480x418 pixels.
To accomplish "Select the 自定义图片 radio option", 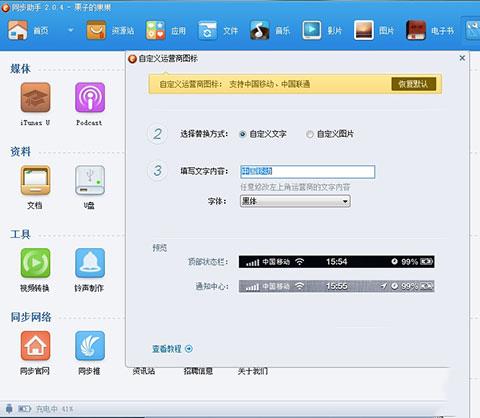I will click(x=310, y=134).
